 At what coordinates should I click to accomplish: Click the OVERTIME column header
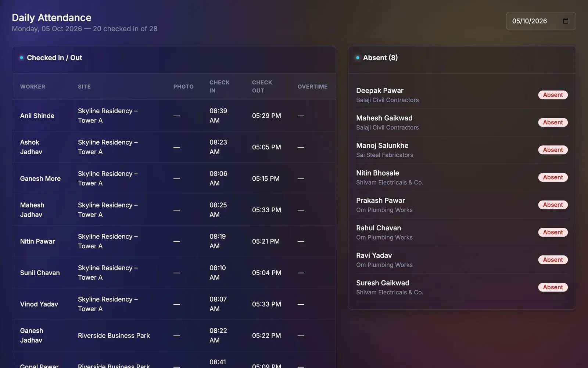tap(312, 86)
